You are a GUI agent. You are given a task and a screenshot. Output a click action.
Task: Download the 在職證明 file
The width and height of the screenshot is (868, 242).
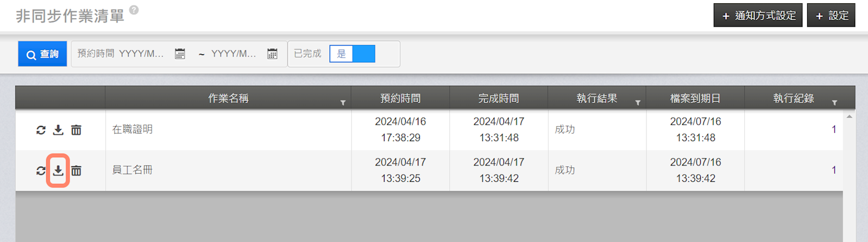[x=58, y=130]
